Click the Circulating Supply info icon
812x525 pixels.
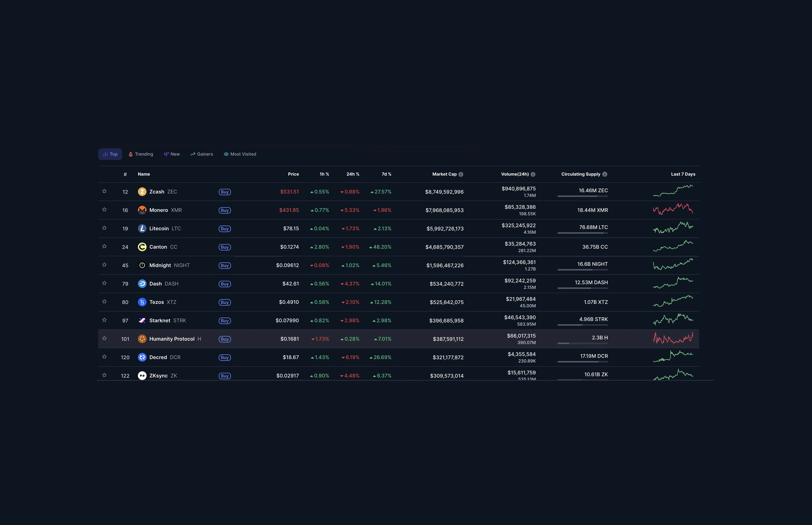click(x=605, y=174)
